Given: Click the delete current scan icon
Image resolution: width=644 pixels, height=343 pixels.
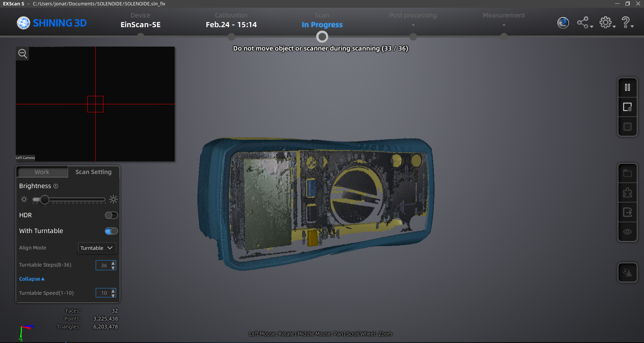Looking at the screenshot, I should [x=627, y=107].
